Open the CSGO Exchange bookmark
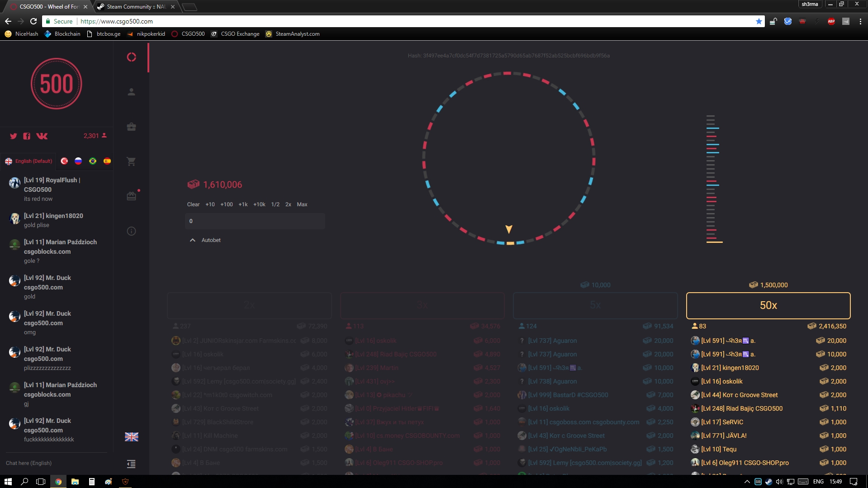868x488 pixels. click(240, 34)
